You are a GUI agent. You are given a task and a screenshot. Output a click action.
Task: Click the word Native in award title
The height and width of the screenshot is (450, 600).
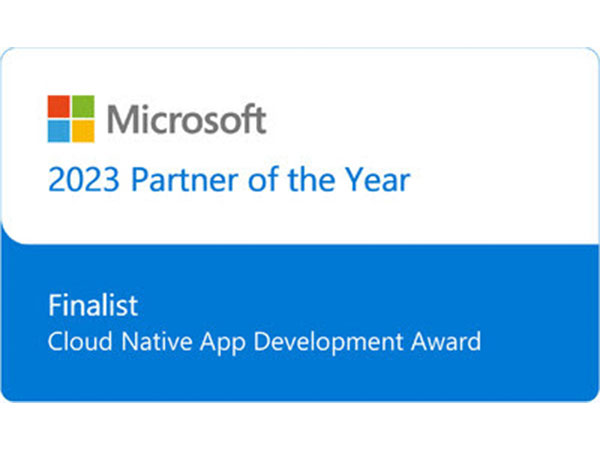tap(157, 341)
